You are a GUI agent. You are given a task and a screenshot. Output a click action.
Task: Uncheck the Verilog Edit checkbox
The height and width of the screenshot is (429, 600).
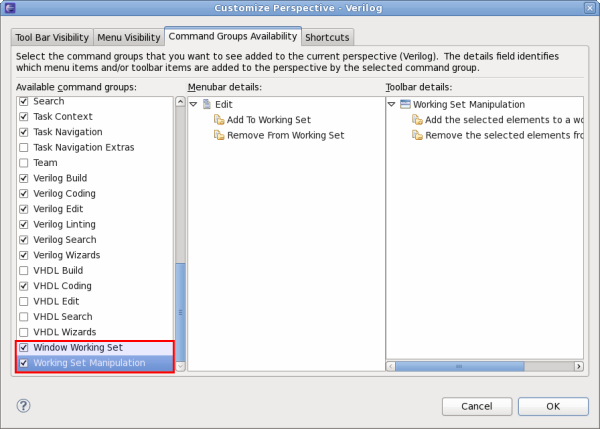[24, 209]
